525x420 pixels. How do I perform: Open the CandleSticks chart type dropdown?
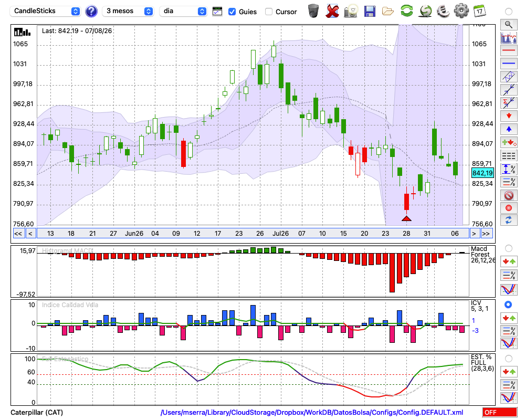[x=45, y=11]
